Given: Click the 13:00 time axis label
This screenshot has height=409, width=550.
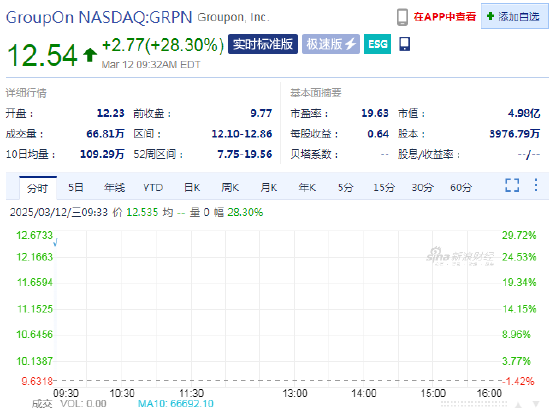Looking at the screenshot, I should 295,393.
